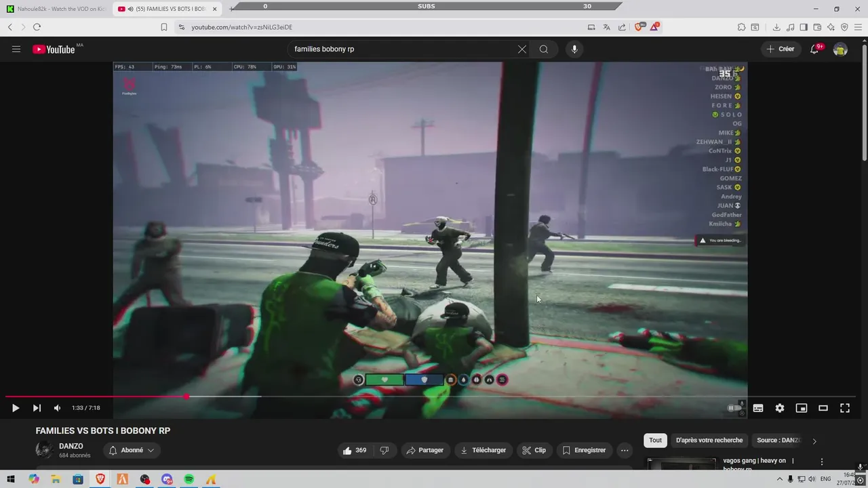Open Spotify from the taskbar
Image resolution: width=868 pixels, height=488 pixels.
coord(189,479)
